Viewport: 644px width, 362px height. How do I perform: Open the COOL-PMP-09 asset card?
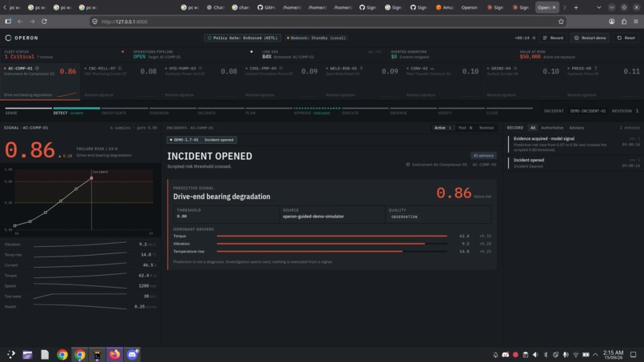click(281, 82)
